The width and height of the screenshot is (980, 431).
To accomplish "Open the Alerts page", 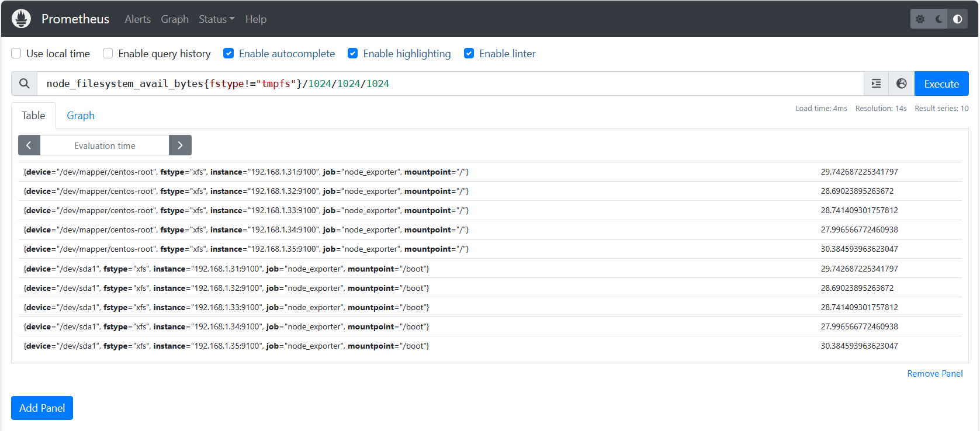I will [138, 19].
